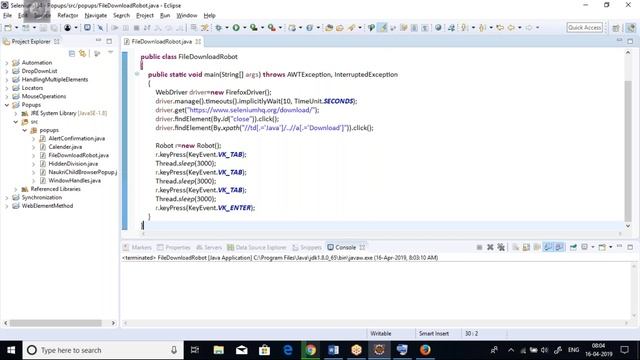The width and height of the screenshot is (640, 360).
Task: Toggle Scroll Lock in Console toolbar
Action: click(x=526, y=247)
